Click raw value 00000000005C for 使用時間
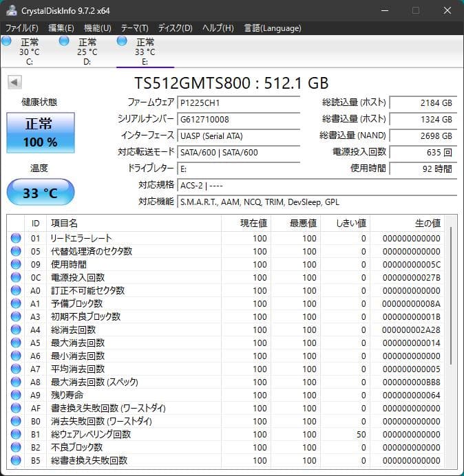 tap(411, 264)
